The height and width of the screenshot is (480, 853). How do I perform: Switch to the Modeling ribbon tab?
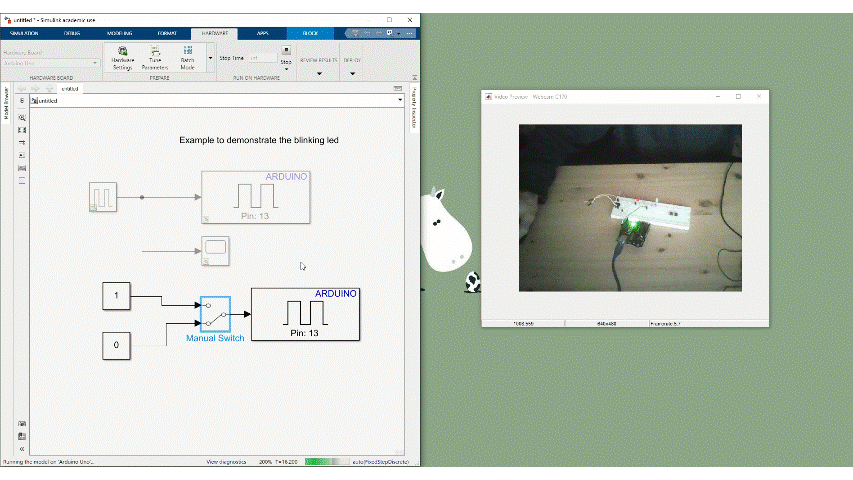(119, 33)
